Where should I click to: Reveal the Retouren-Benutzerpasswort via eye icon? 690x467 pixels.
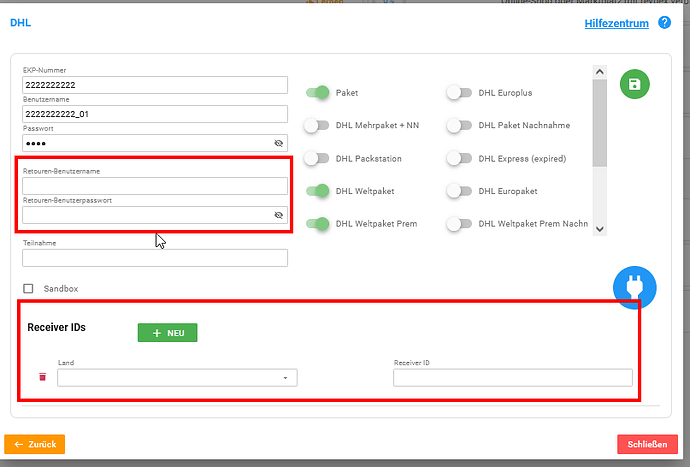(x=279, y=215)
